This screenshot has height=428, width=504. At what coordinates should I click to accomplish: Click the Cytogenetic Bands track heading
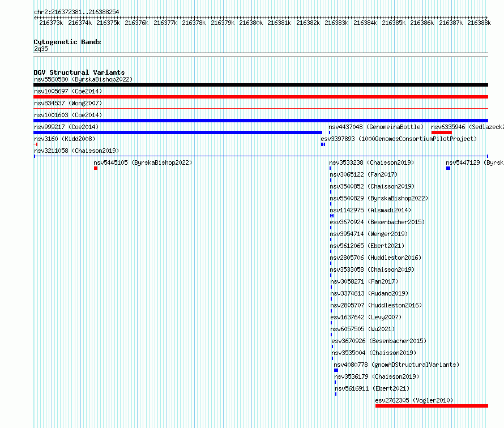pyautogui.click(x=67, y=42)
